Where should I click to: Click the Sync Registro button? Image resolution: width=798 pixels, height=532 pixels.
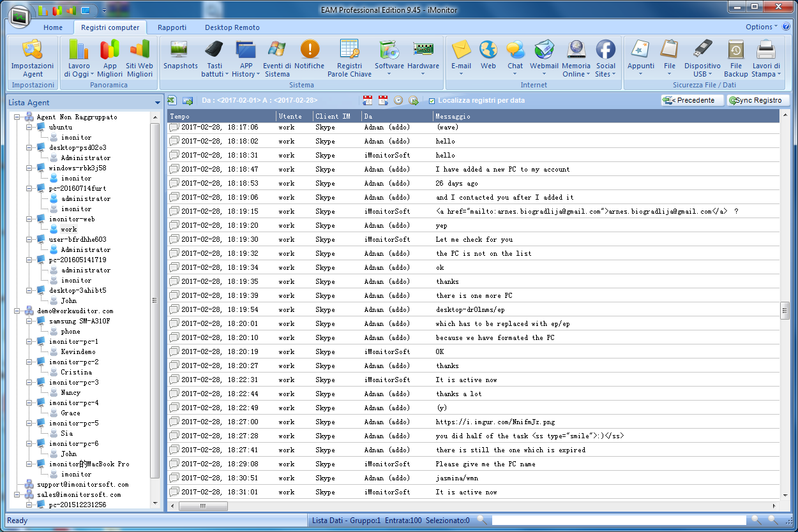coord(758,100)
